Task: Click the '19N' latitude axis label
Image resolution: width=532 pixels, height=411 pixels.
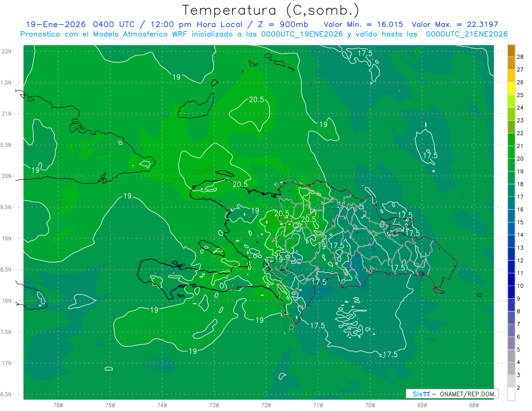Action: coord(8,239)
